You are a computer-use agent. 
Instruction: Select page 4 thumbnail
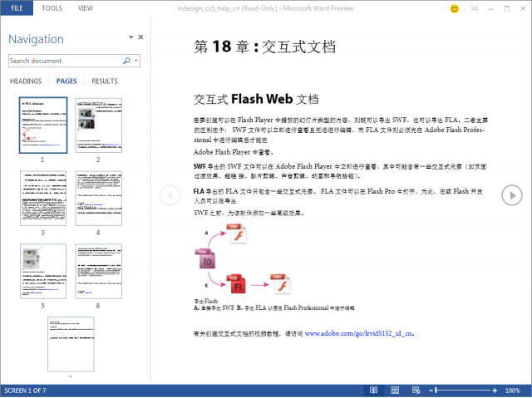[x=98, y=199]
